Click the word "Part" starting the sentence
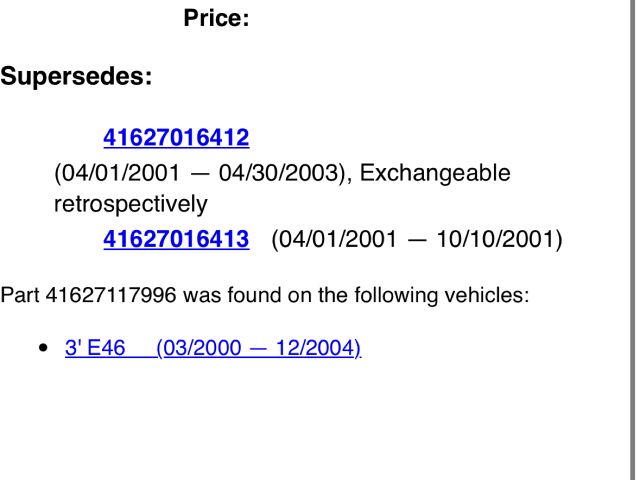 click(x=19, y=295)
